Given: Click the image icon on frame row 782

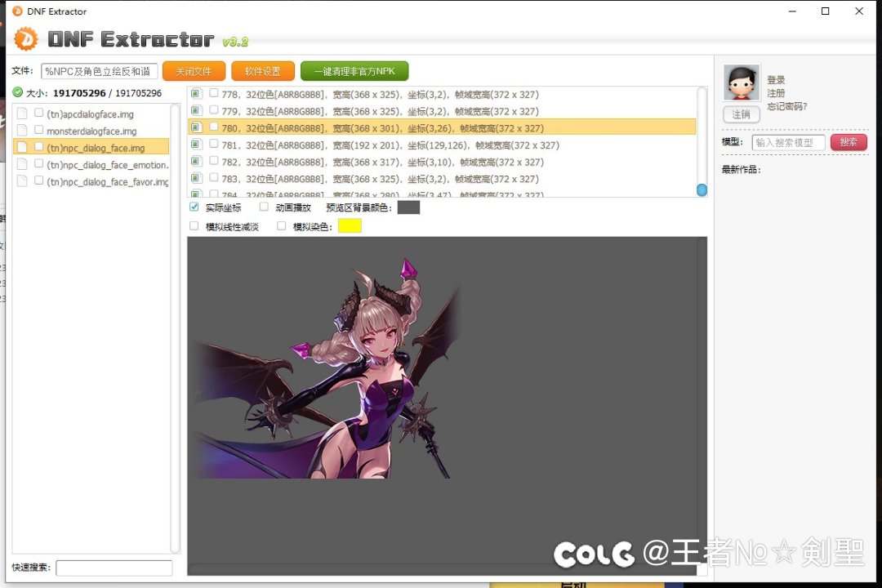Looking at the screenshot, I should click(x=195, y=161).
